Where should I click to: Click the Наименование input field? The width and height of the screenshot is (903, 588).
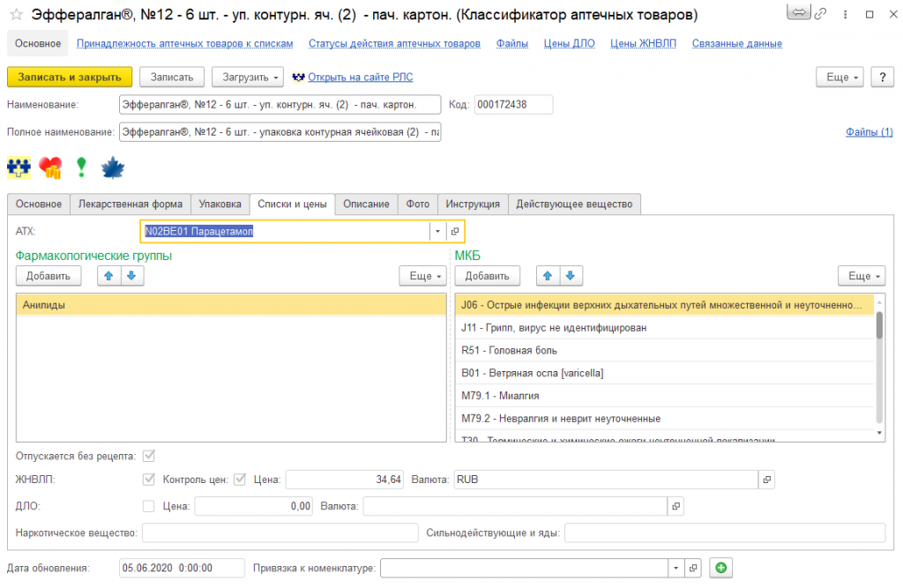tap(280, 105)
